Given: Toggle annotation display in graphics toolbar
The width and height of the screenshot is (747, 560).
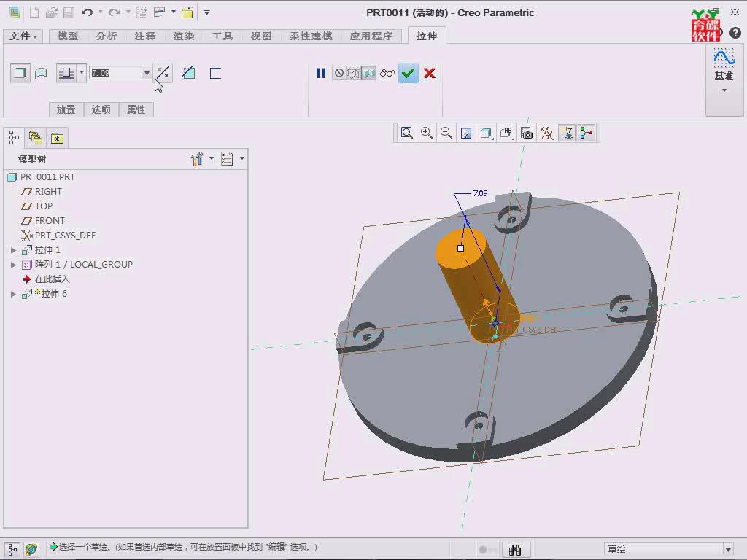Looking at the screenshot, I should point(567,133).
